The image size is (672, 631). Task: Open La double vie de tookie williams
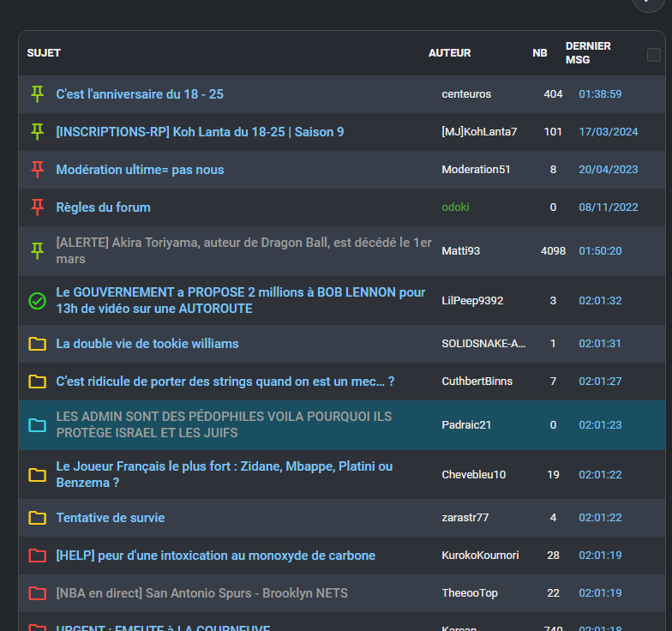point(147,343)
